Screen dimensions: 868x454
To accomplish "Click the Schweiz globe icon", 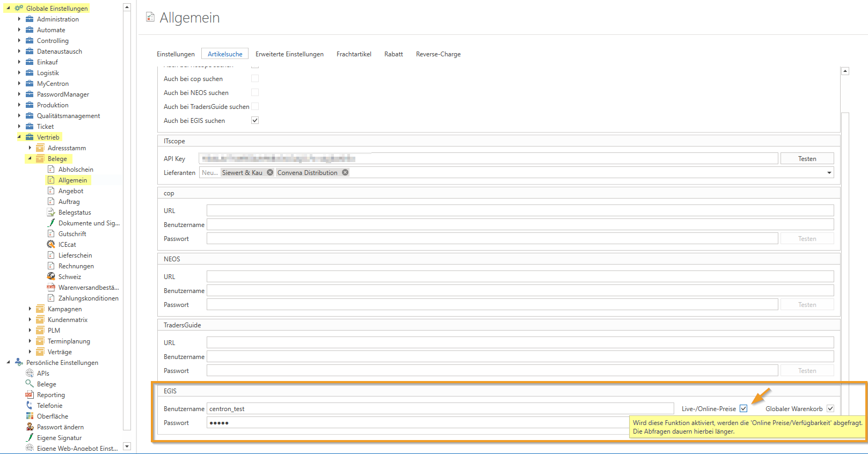I will [x=51, y=277].
